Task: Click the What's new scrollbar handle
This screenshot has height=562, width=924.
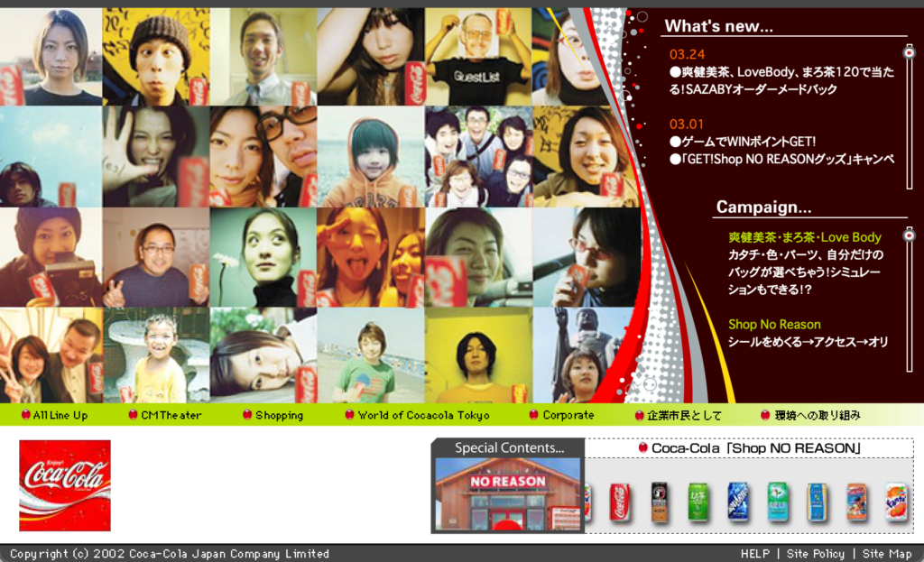Action: (x=909, y=53)
